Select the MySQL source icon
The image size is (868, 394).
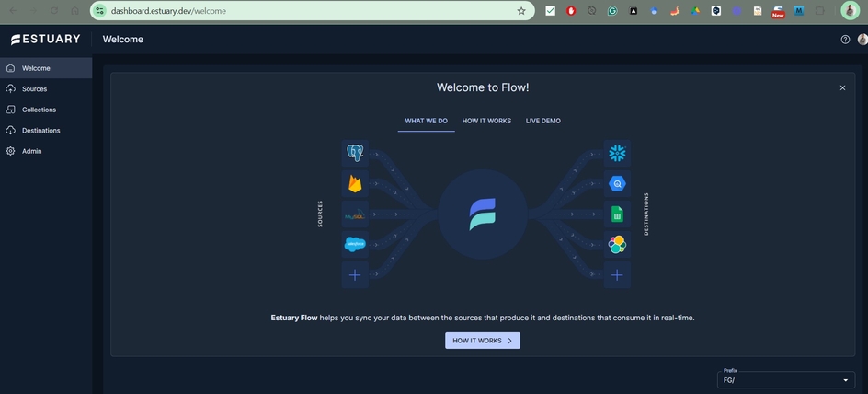[355, 214]
